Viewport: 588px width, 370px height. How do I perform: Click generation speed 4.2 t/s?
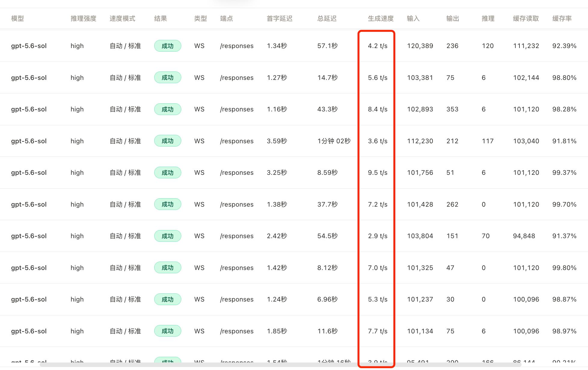378,46
